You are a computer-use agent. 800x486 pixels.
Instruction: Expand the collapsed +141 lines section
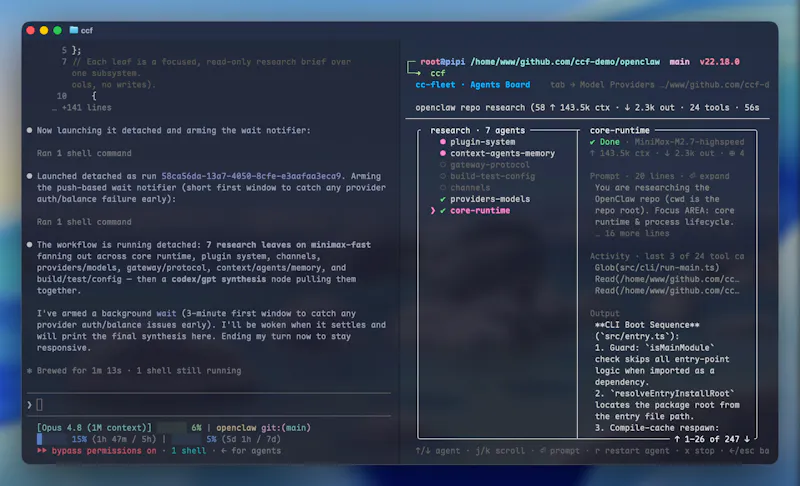coord(82,108)
